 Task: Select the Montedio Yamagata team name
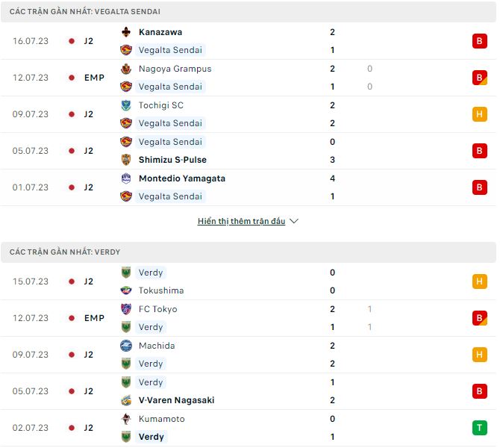pyautogui.click(x=182, y=178)
